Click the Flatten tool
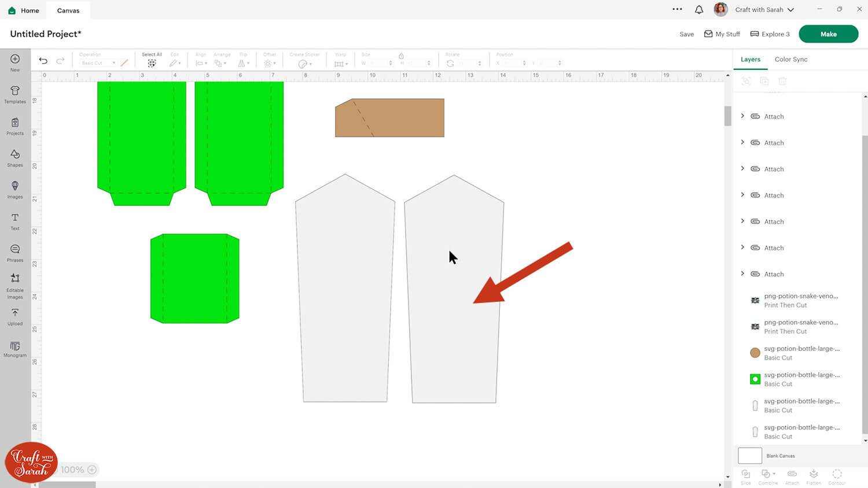This screenshot has width=868, height=488. (x=814, y=476)
